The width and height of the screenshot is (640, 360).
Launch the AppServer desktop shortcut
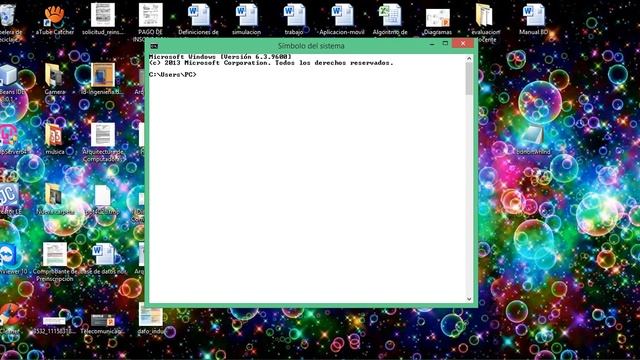9,136
